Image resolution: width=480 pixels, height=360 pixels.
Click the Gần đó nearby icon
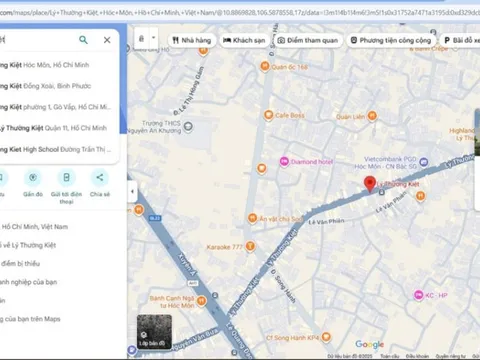[x=33, y=178]
